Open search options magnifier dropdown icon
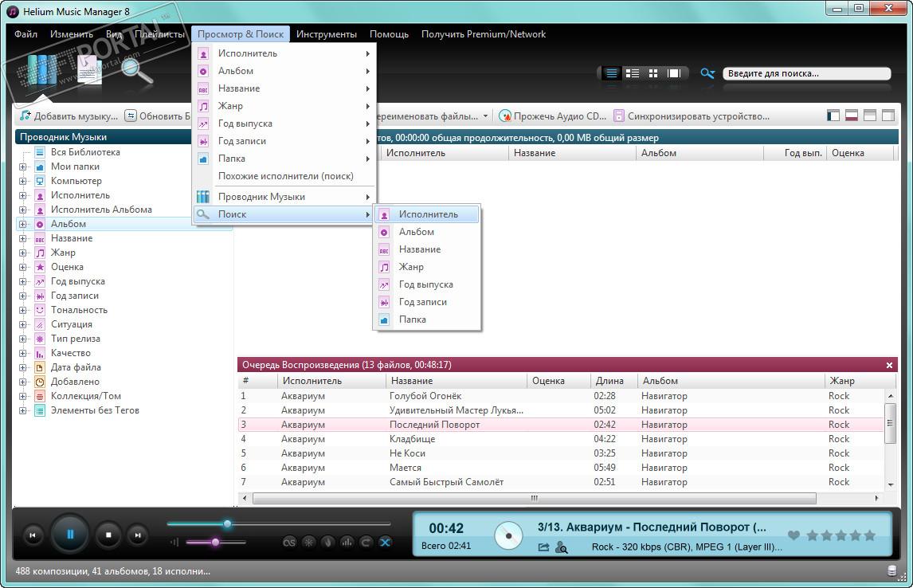913x588 pixels. tap(707, 73)
